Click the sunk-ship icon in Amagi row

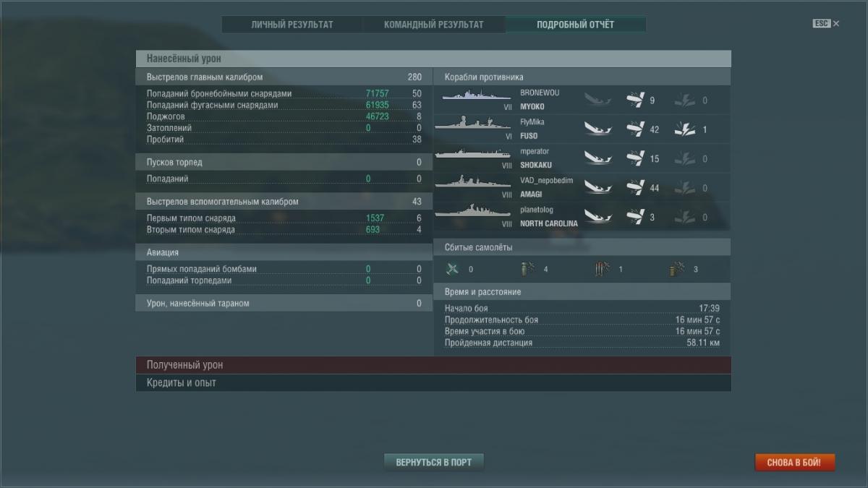[x=597, y=188]
